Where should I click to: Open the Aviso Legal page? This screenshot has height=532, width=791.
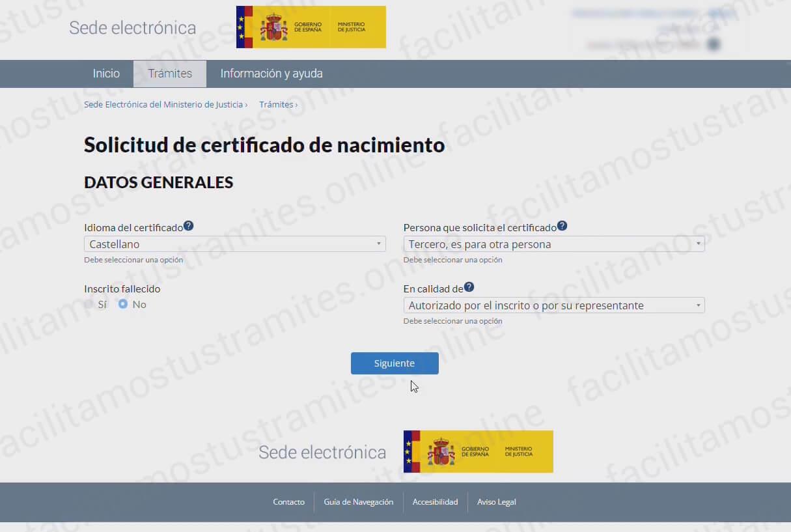coord(496,501)
